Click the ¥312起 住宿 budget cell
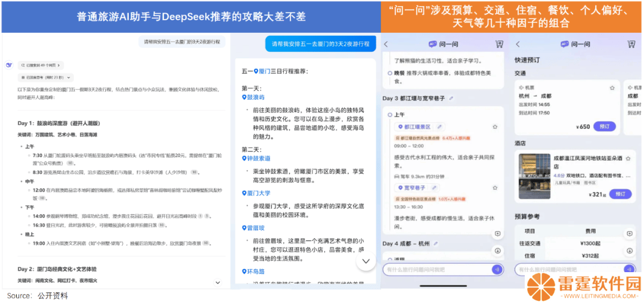The width and height of the screenshot is (644, 302). tap(590, 255)
